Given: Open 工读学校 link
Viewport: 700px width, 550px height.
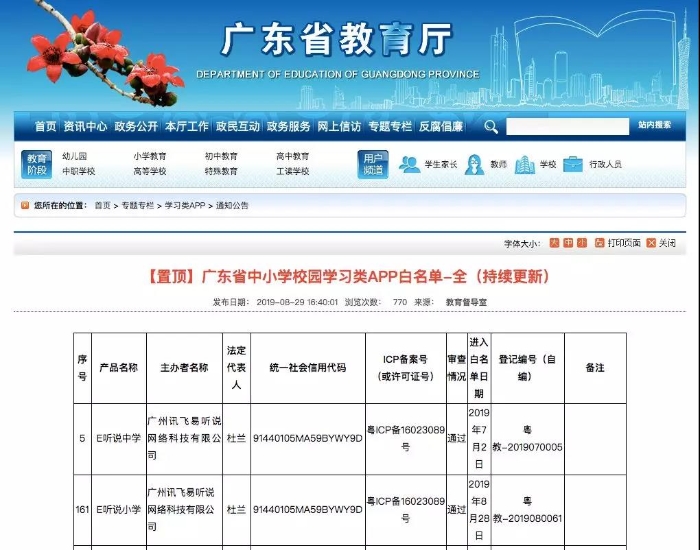Looking at the screenshot, I should 293,171.
